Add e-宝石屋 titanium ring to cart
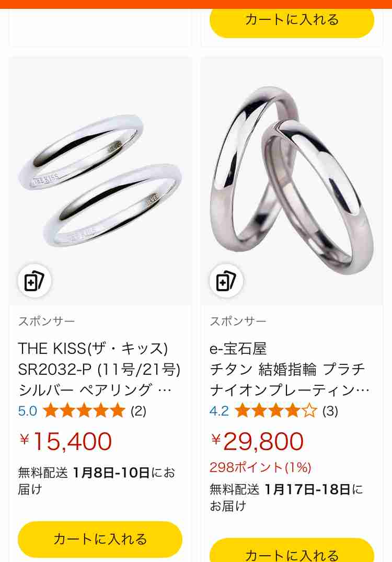392x562 pixels. click(292, 550)
